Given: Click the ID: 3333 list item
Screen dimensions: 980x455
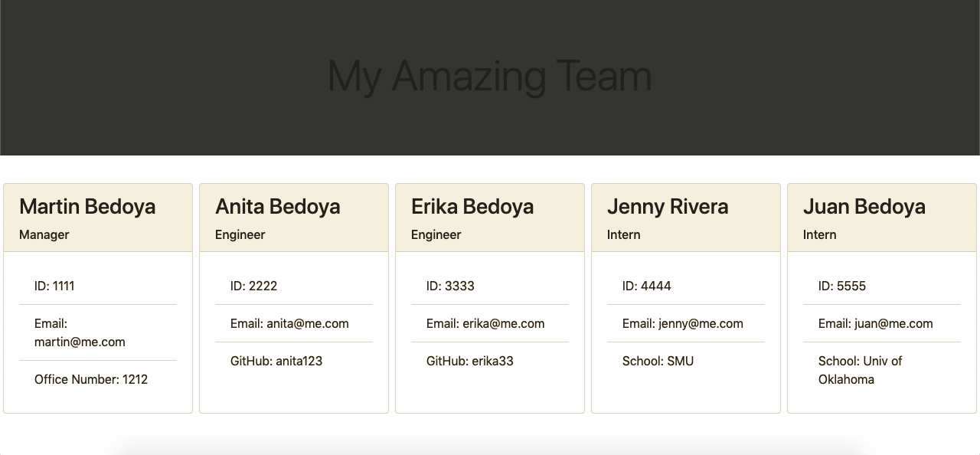Looking at the screenshot, I should [490, 286].
